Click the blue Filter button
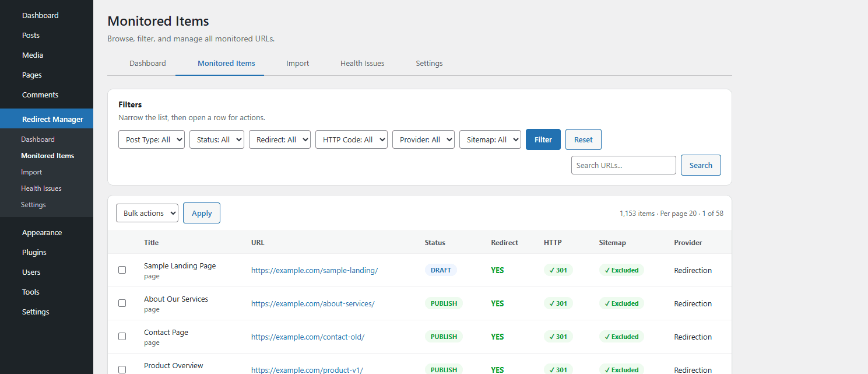Viewport: 868px width, 374px height. pos(543,139)
